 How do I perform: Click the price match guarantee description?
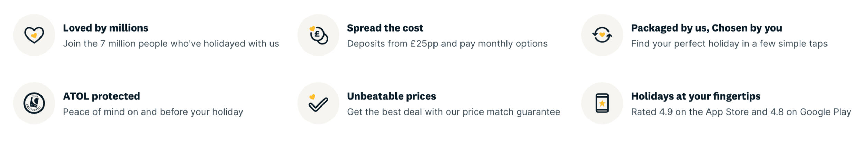(x=453, y=112)
